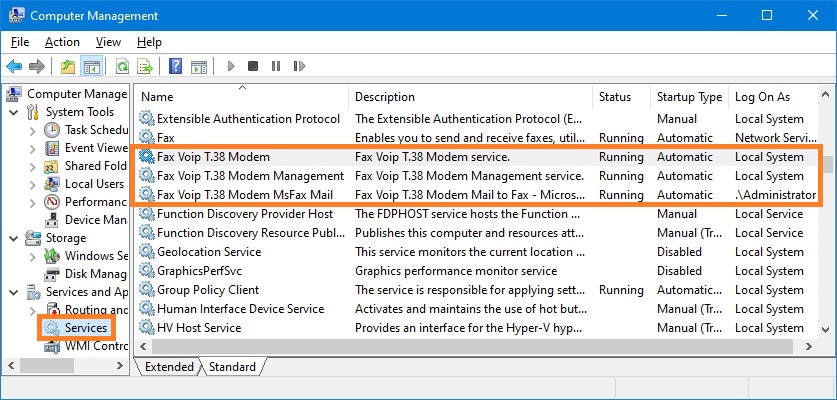Screen dimensions: 837x400
Task: Open the Help menu
Action: click(x=149, y=42)
